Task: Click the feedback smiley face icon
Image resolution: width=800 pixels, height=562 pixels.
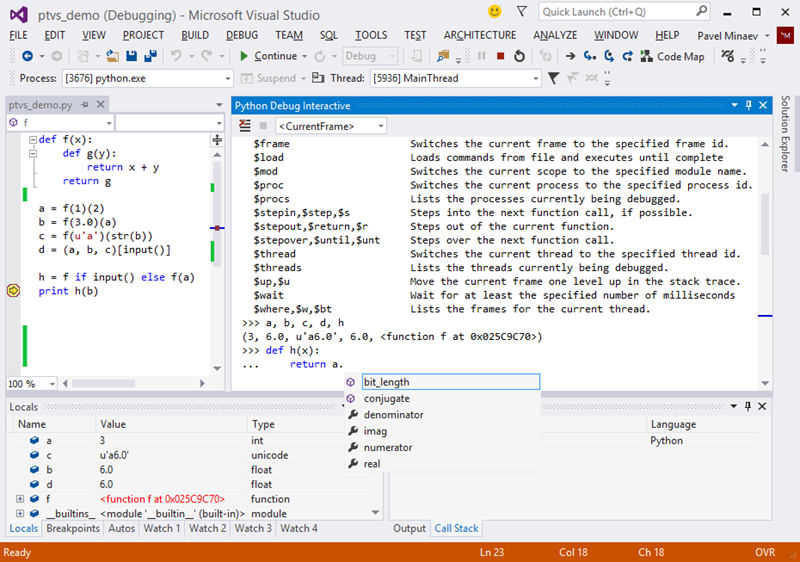Action: 494,11
